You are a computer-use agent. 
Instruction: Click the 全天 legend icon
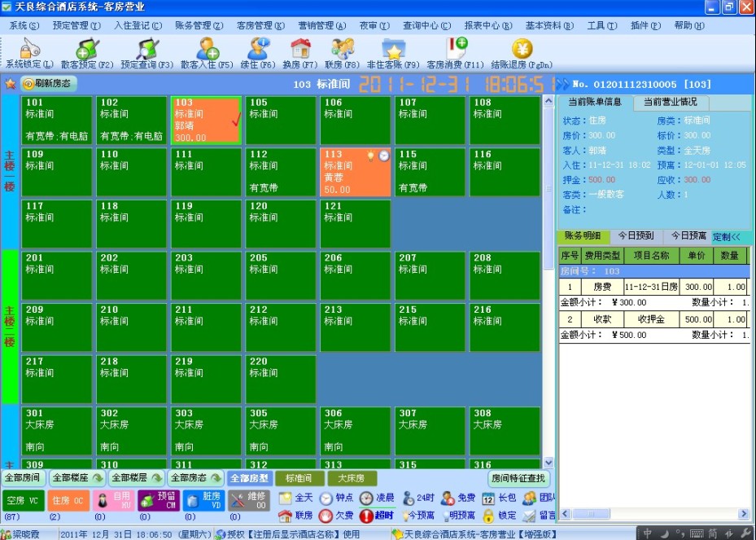click(x=285, y=498)
